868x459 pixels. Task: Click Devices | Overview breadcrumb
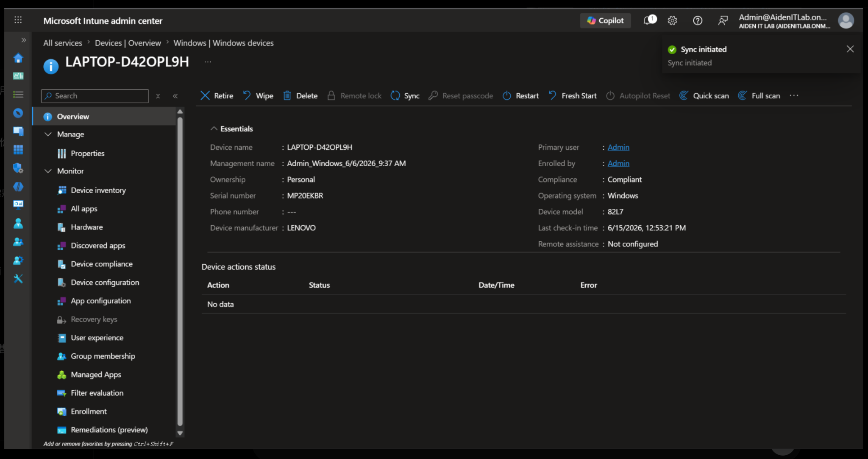pos(128,43)
